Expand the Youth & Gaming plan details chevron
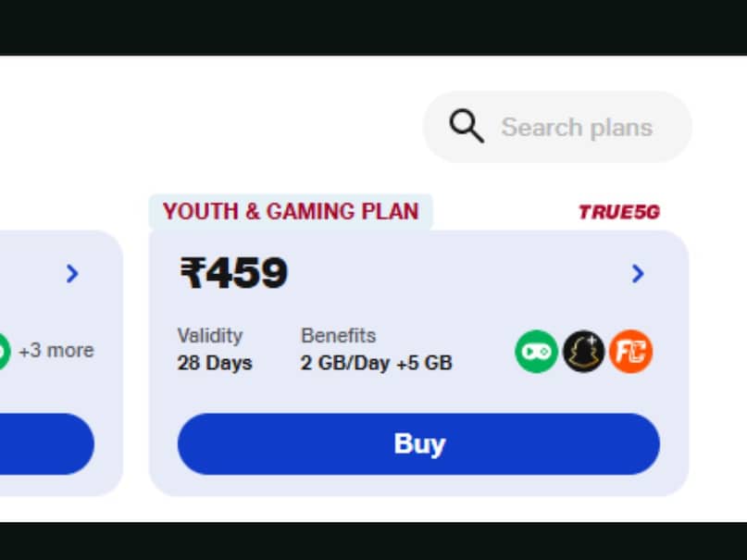Screen dimensions: 747x560 click(637, 274)
